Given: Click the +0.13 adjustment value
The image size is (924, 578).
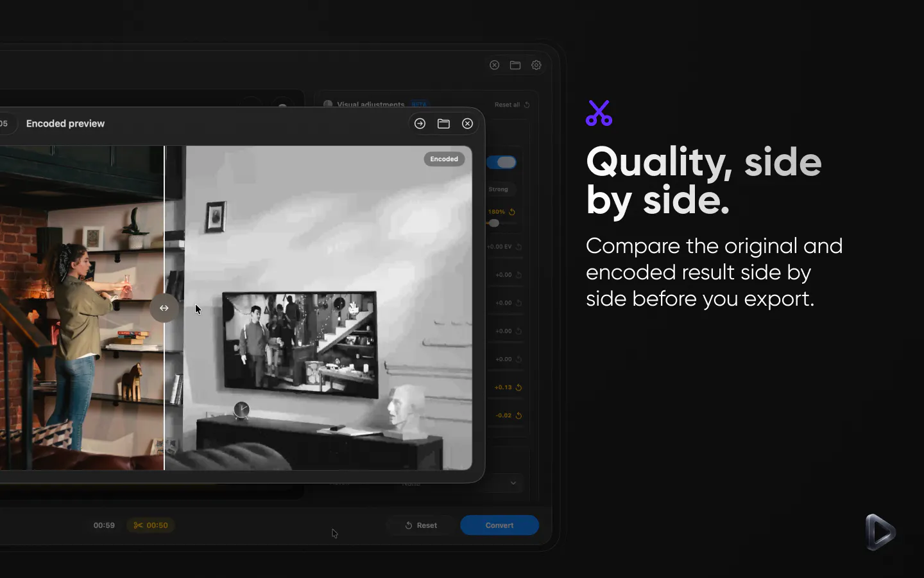Looking at the screenshot, I should tap(503, 387).
